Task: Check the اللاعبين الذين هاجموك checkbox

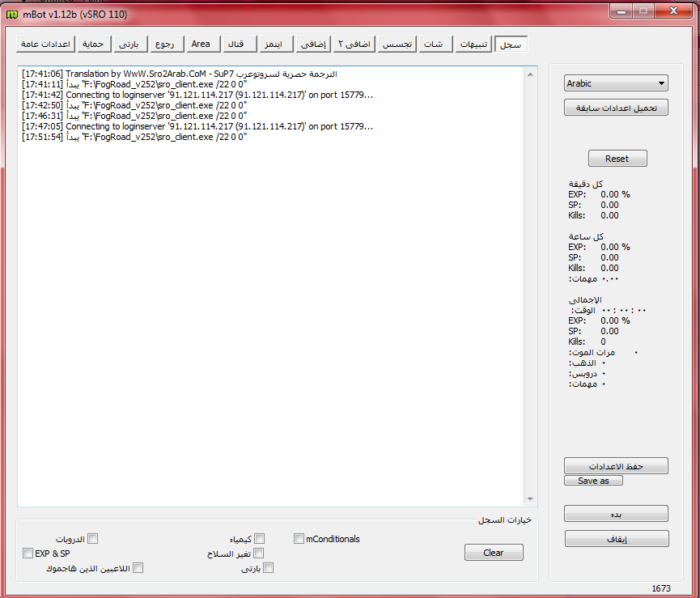Action: click(138, 568)
